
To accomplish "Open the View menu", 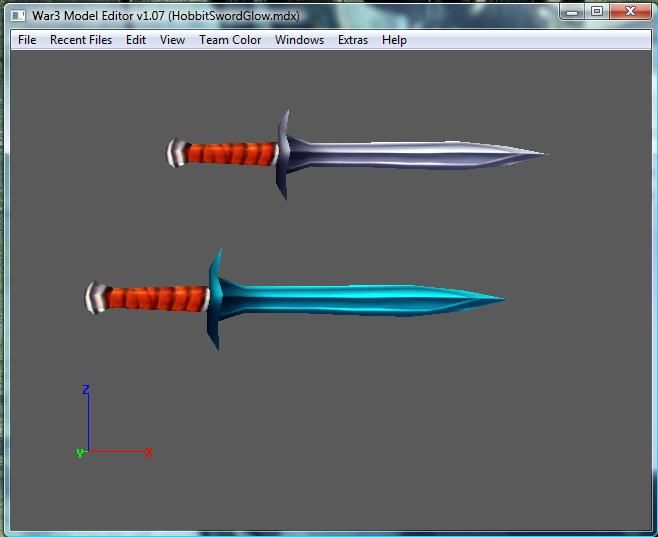I will pyautogui.click(x=172, y=40).
